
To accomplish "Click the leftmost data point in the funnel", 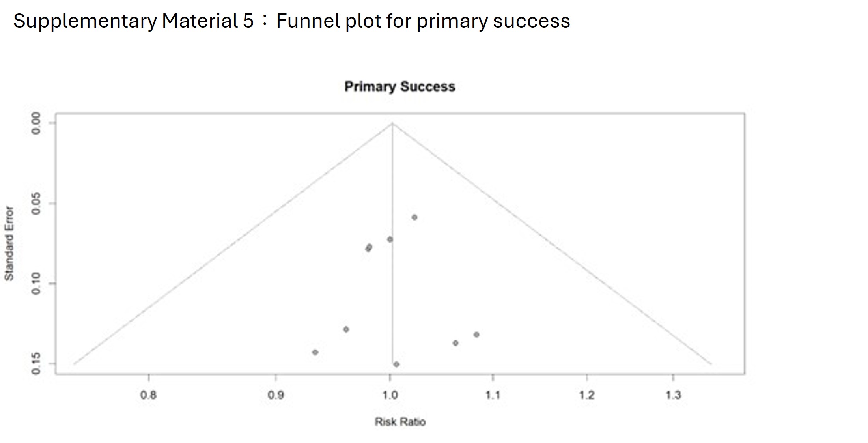I will coord(315,352).
